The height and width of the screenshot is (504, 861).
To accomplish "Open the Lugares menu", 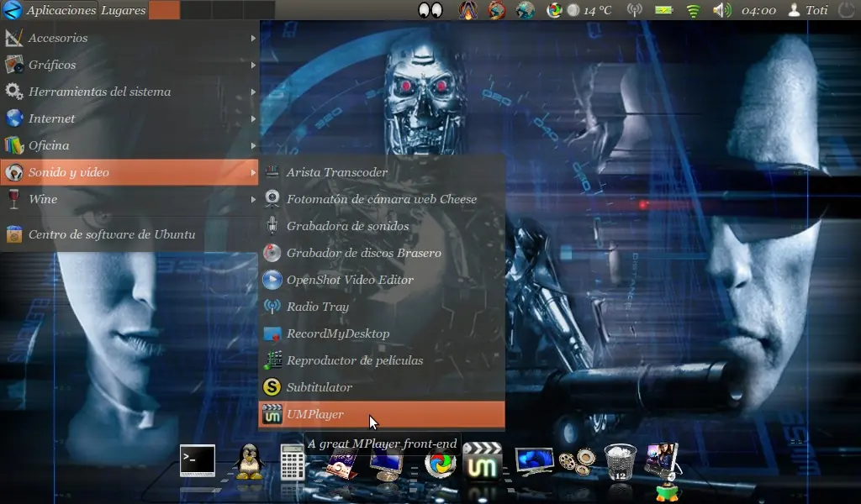I will (x=123, y=10).
